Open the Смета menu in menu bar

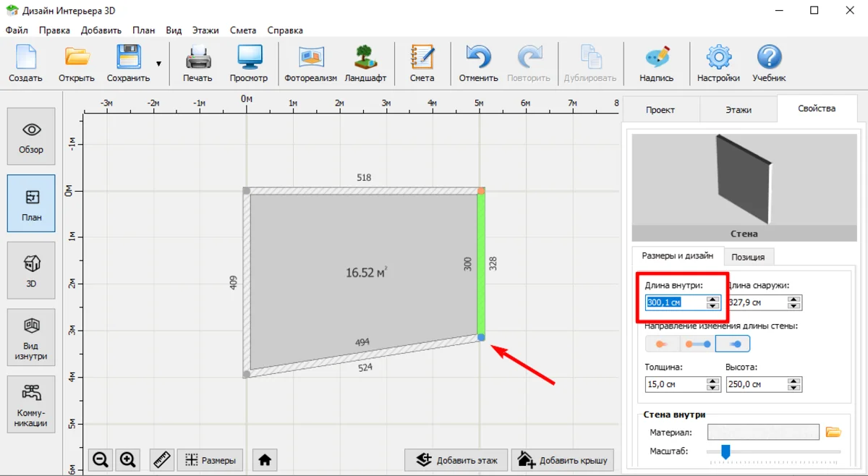[243, 30]
